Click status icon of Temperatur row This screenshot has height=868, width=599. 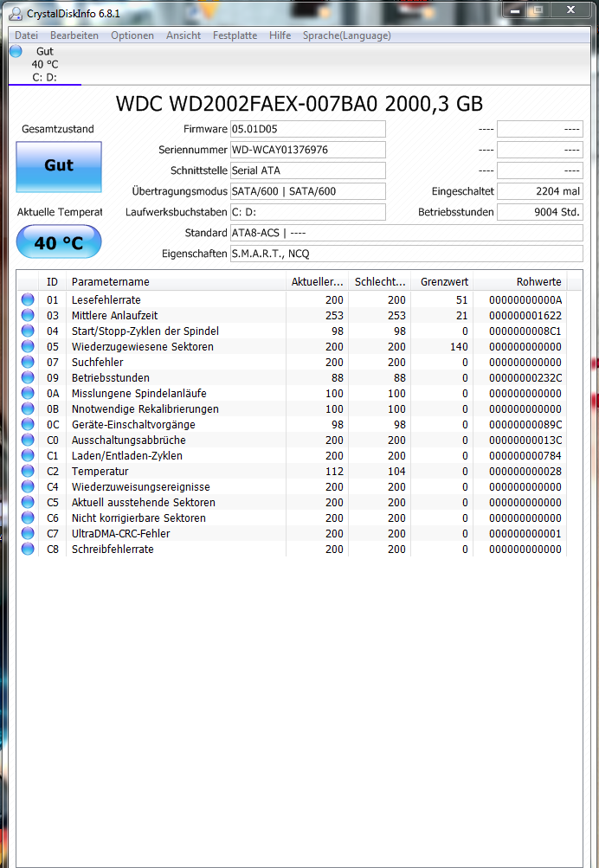tap(28, 471)
